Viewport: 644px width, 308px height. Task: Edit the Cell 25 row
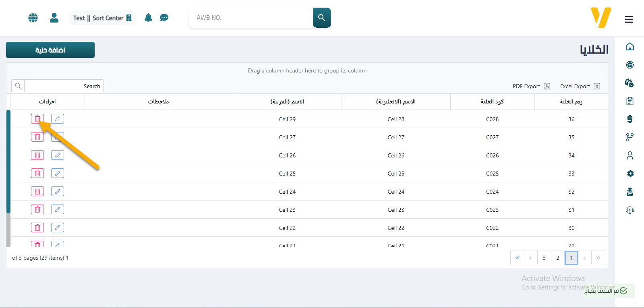tap(58, 173)
